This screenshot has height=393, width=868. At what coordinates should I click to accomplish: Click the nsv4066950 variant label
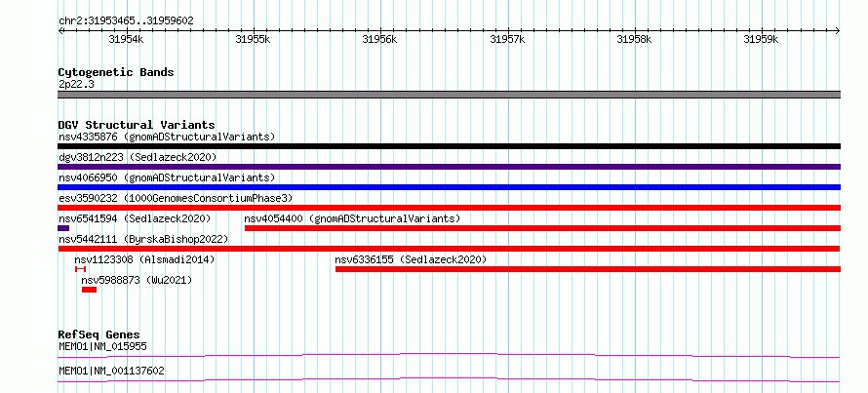point(167,177)
